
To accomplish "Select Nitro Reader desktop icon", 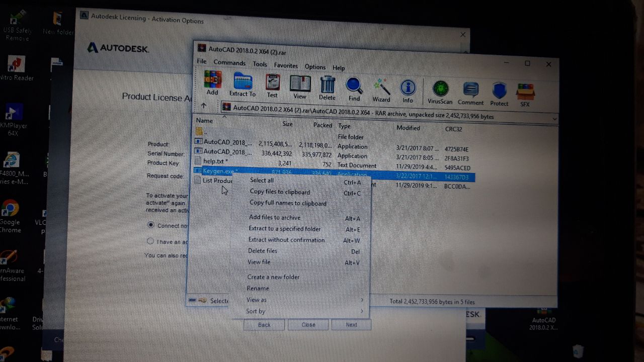I will pos(17,68).
